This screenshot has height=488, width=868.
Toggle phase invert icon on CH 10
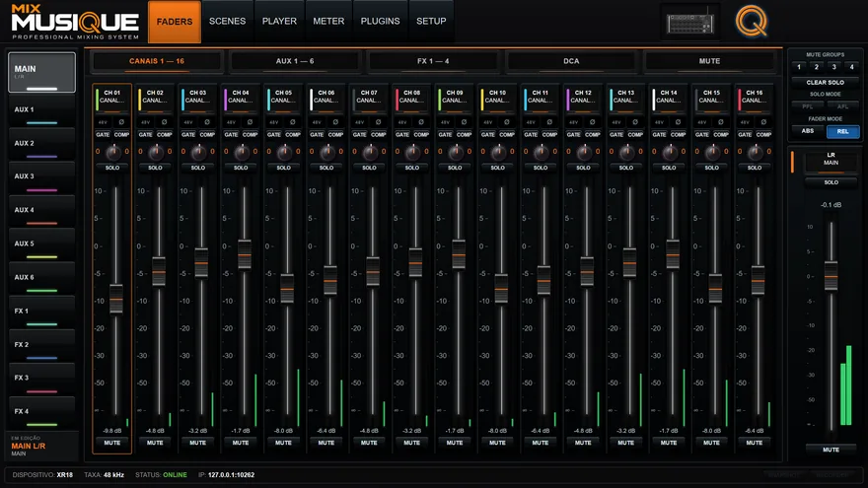[x=507, y=121]
